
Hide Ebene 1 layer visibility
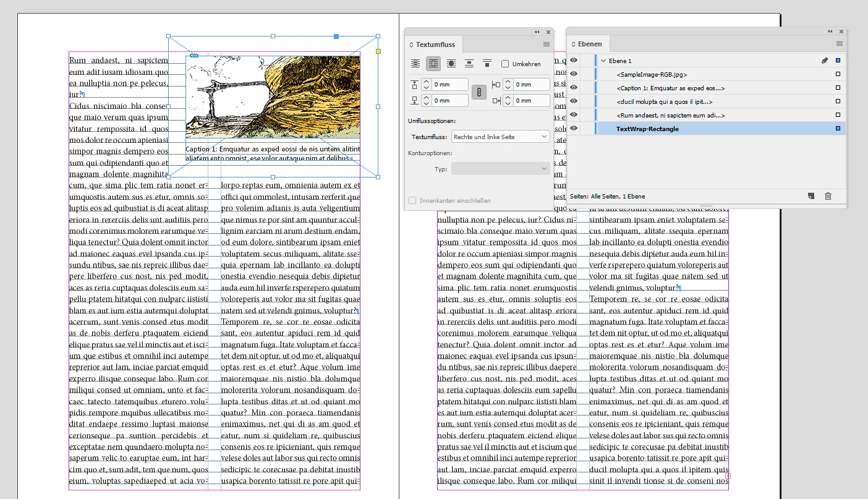coord(574,61)
